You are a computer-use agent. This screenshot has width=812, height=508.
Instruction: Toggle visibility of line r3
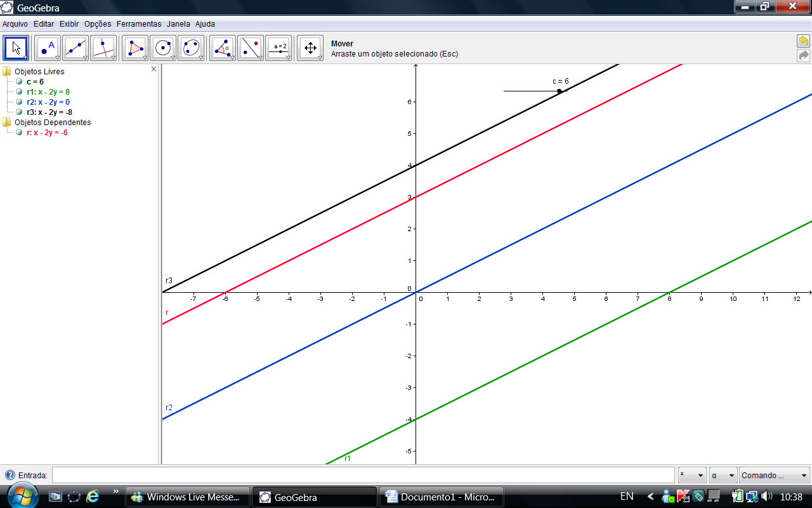(x=19, y=112)
